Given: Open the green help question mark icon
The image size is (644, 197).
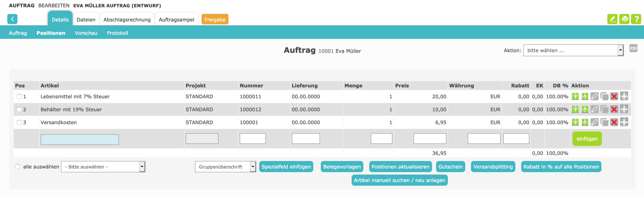Looking at the screenshot, I should [x=636, y=19].
